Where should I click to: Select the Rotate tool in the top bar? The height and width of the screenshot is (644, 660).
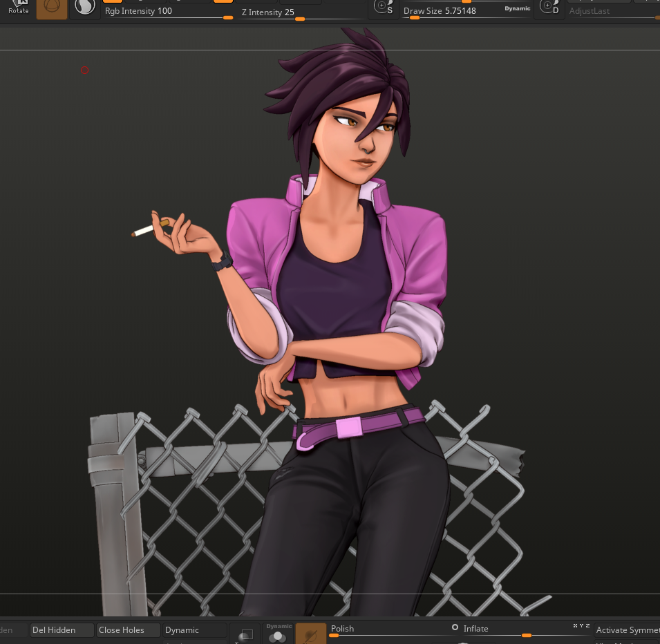coord(19,8)
